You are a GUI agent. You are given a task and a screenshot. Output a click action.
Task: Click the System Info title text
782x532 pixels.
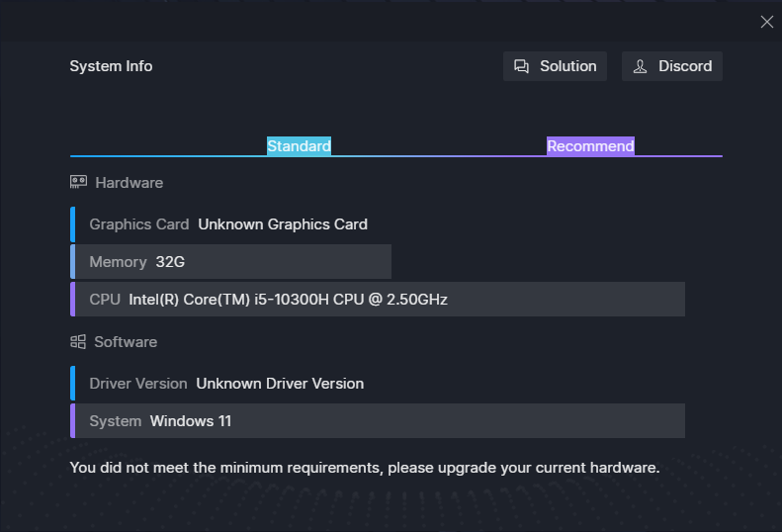(x=111, y=66)
